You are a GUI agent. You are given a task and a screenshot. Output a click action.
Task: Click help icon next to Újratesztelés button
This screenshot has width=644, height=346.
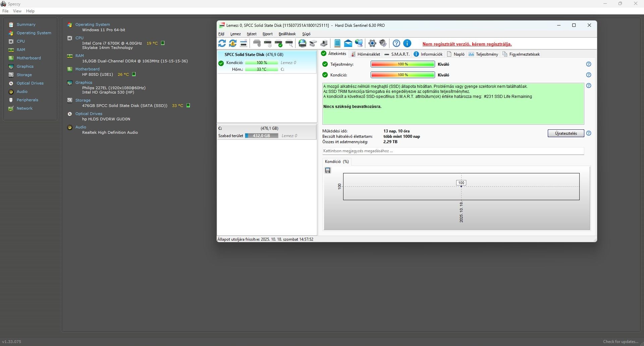(x=589, y=133)
